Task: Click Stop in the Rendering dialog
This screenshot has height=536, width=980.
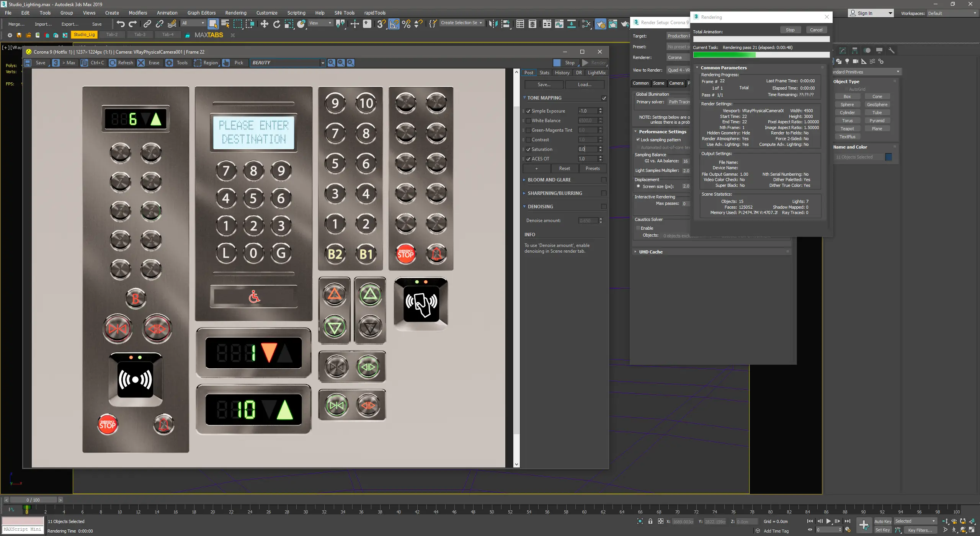Action: (x=790, y=29)
